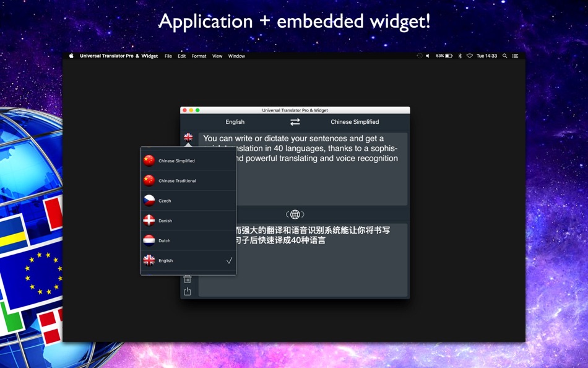Pick English in the language list
Viewport: 588px width, 368px height.
[188, 260]
